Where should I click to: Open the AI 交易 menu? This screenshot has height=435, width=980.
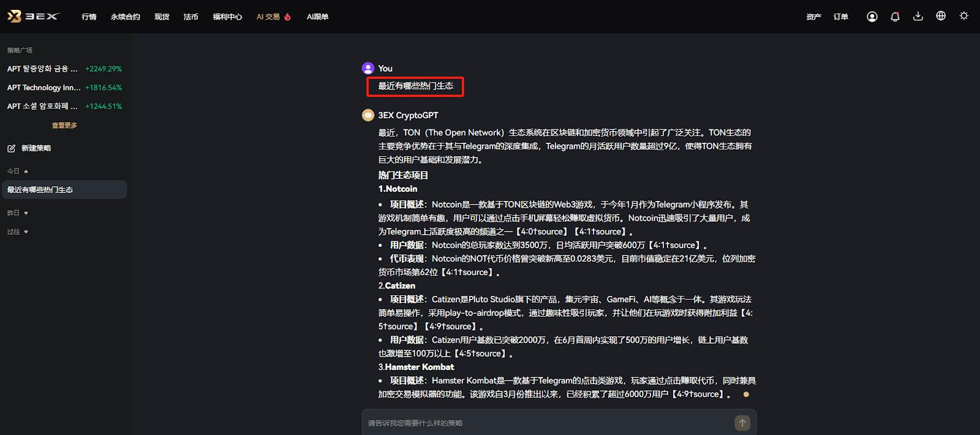tap(273, 17)
